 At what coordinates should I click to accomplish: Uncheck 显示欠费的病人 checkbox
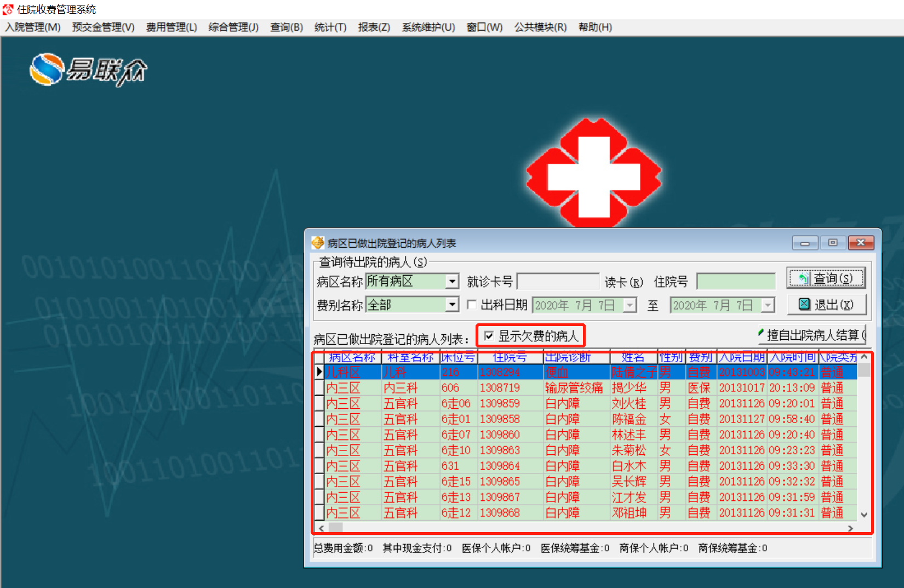coord(489,336)
